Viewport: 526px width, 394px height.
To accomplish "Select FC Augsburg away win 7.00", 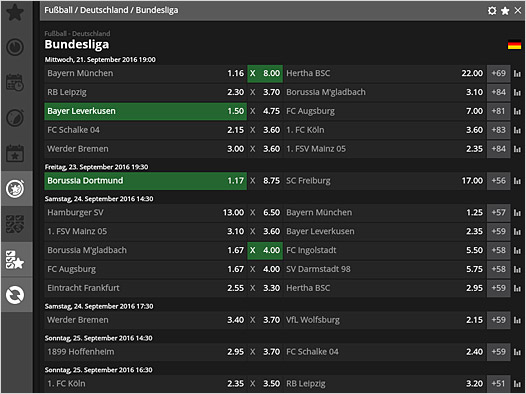I will click(385, 111).
